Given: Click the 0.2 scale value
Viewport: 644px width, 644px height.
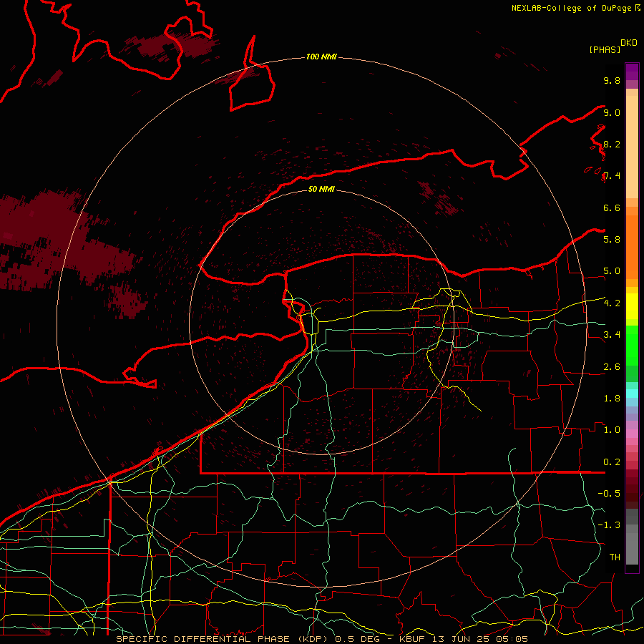Looking at the screenshot, I should pyautogui.click(x=612, y=462).
